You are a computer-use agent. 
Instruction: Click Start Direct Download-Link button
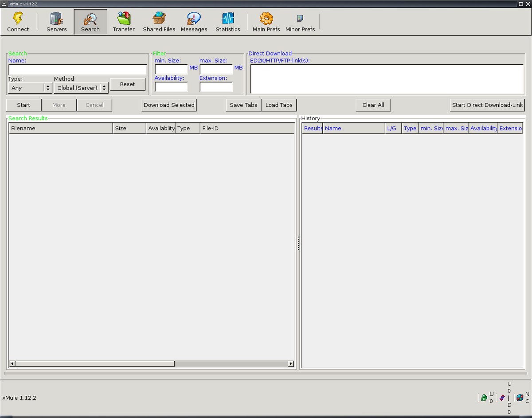487,105
